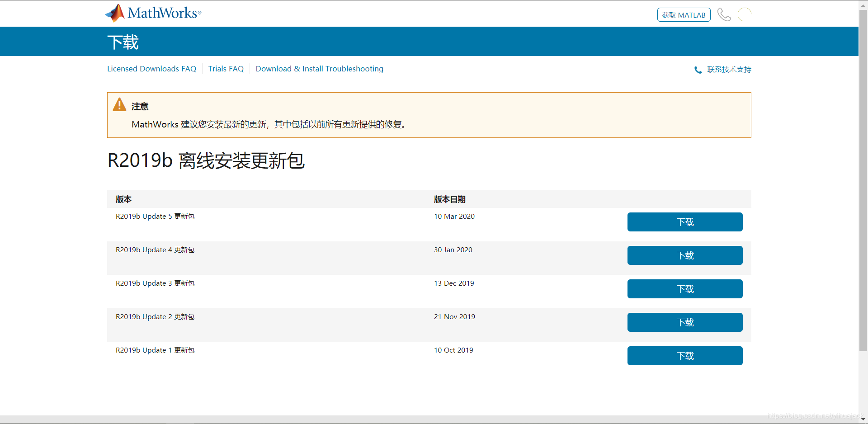Open Download & Install Troubleshooting link
Screen dimensions: 868x424
[319, 69]
